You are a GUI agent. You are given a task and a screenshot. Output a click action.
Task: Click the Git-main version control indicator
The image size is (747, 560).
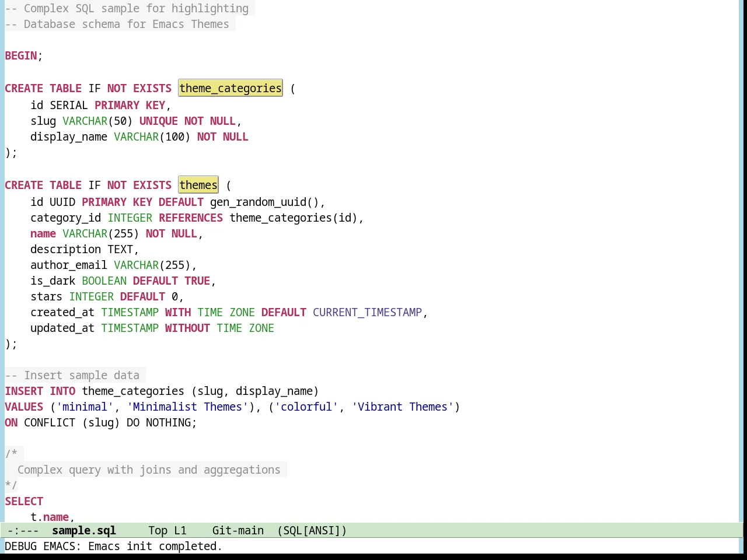238,530
